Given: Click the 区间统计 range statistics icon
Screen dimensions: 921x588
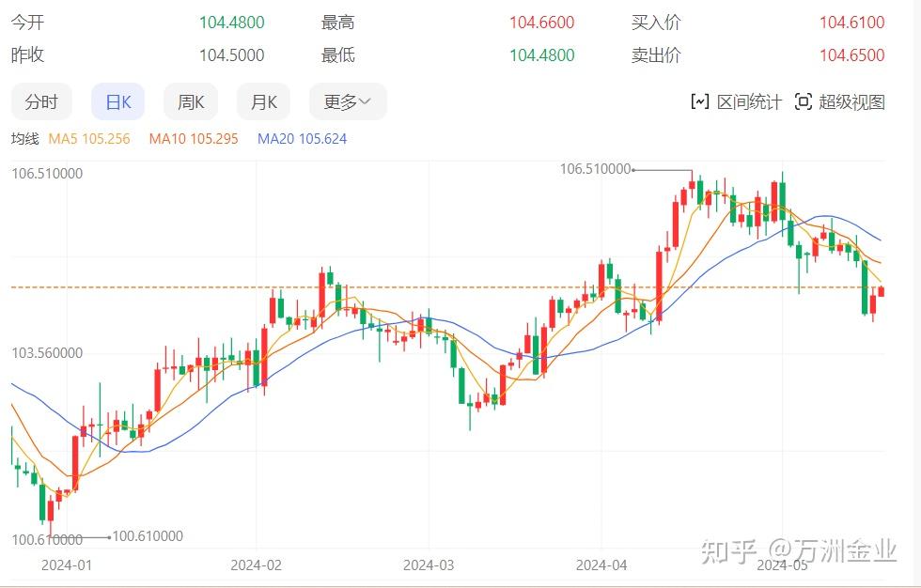Looking at the screenshot, I should click(699, 102).
